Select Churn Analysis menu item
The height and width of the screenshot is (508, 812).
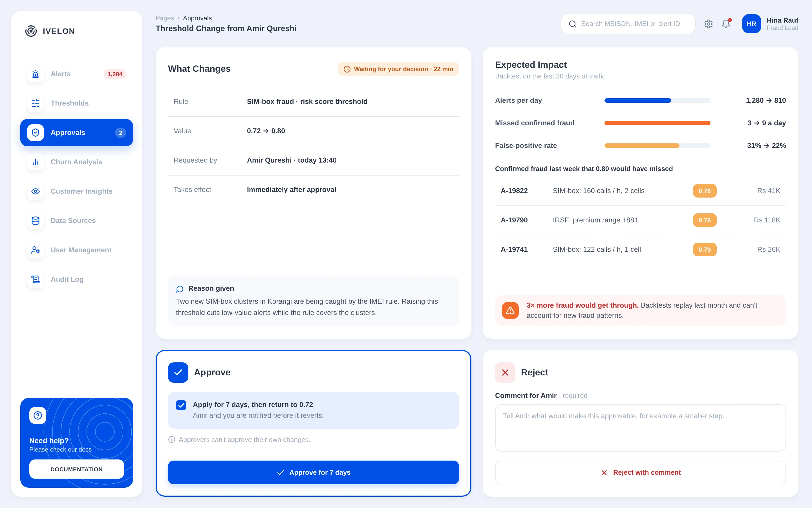pyautogui.click(x=76, y=162)
